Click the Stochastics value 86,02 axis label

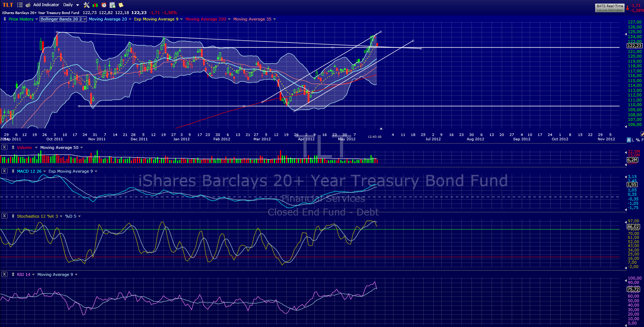[634, 227]
